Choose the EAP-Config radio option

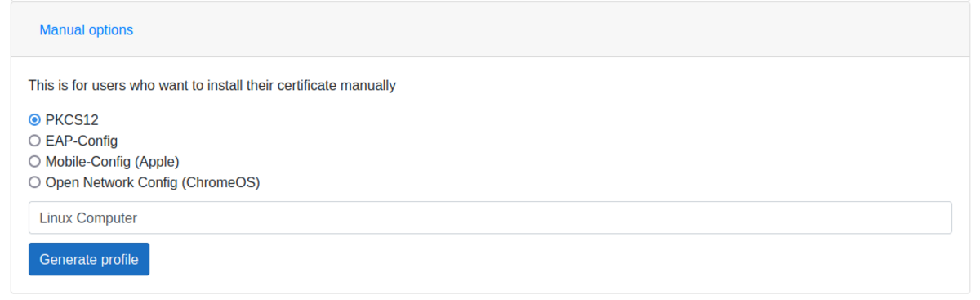[x=34, y=141]
